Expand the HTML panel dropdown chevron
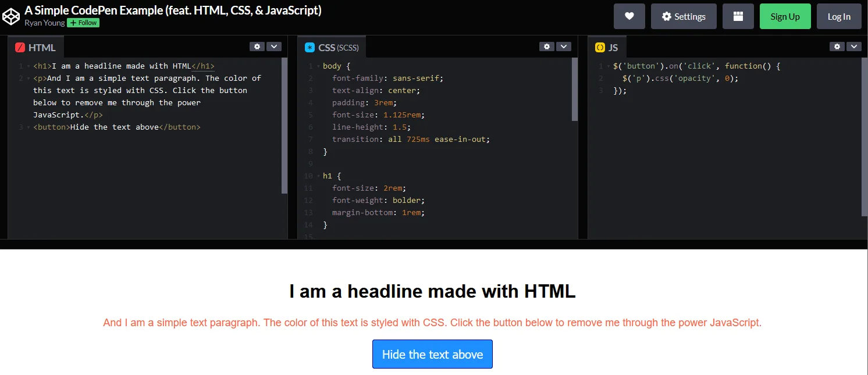868x375 pixels. coord(273,47)
